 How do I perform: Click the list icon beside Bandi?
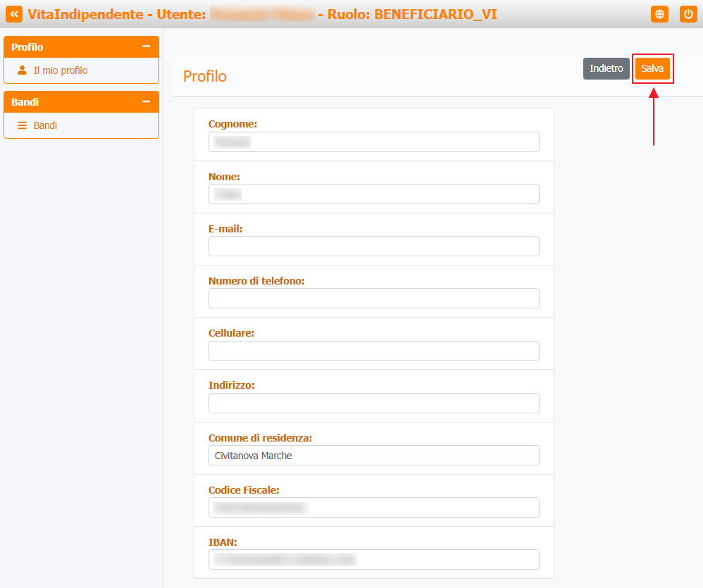22,125
